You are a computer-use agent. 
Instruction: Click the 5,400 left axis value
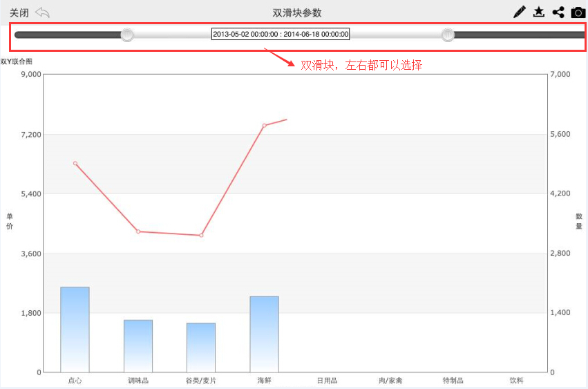(31, 194)
